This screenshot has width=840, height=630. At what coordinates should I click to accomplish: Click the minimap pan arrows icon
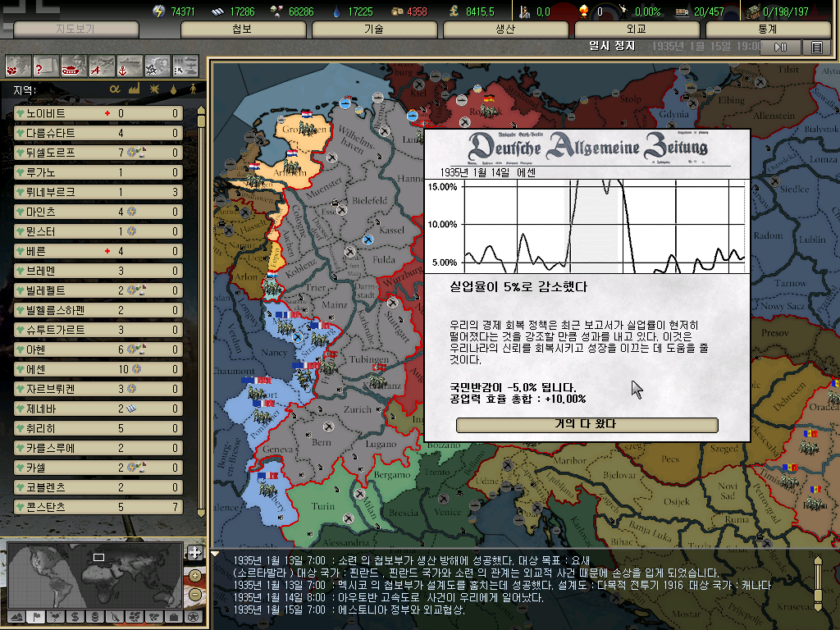(x=194, y=552)
